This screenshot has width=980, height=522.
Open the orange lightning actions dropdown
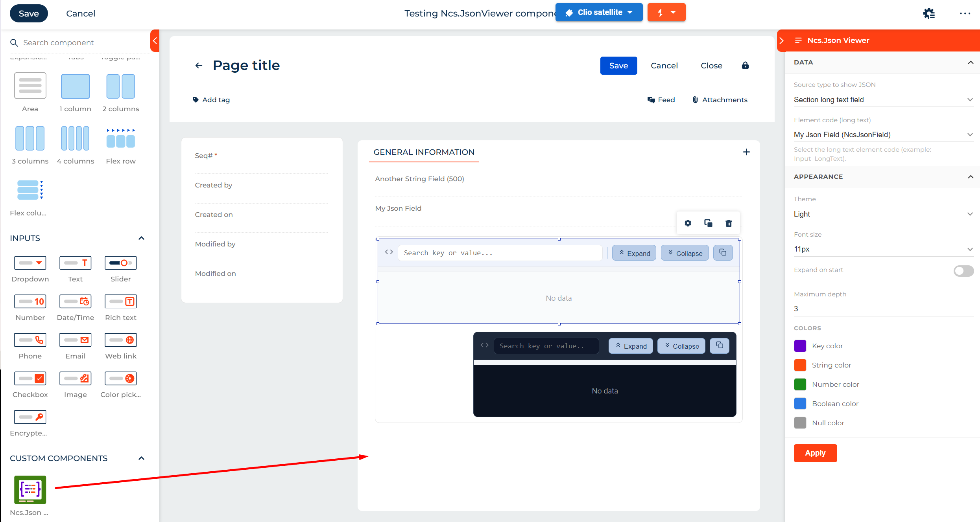click(666, 12)
